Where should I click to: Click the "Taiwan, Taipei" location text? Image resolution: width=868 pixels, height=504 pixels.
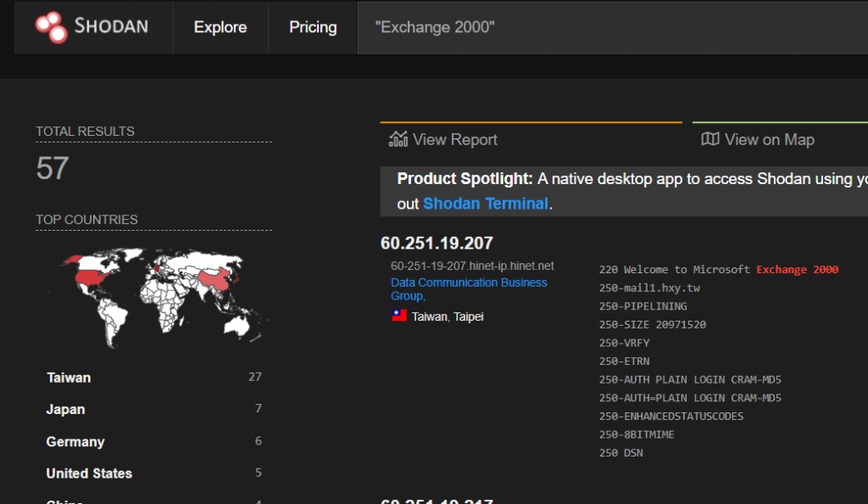coord(448,316)
